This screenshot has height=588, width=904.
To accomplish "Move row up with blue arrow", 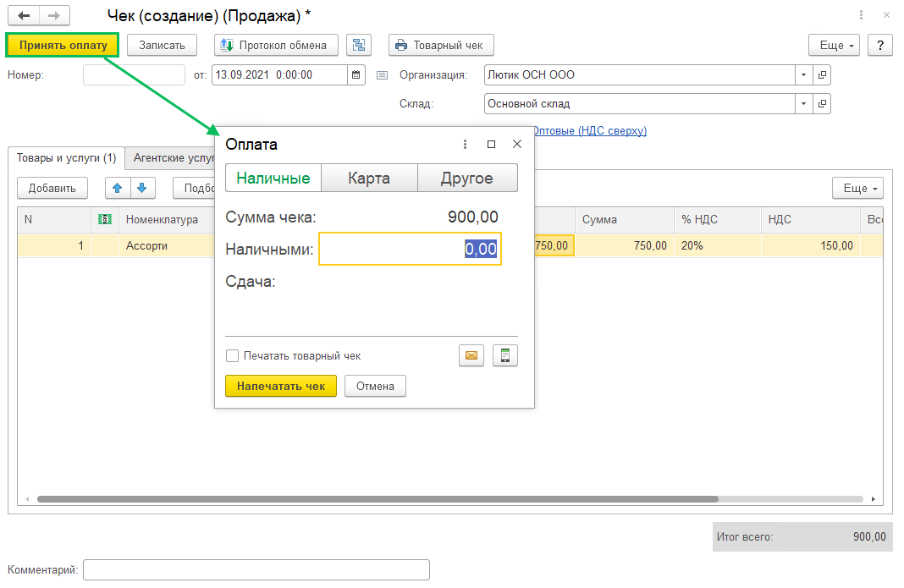I will coord(118,188).
